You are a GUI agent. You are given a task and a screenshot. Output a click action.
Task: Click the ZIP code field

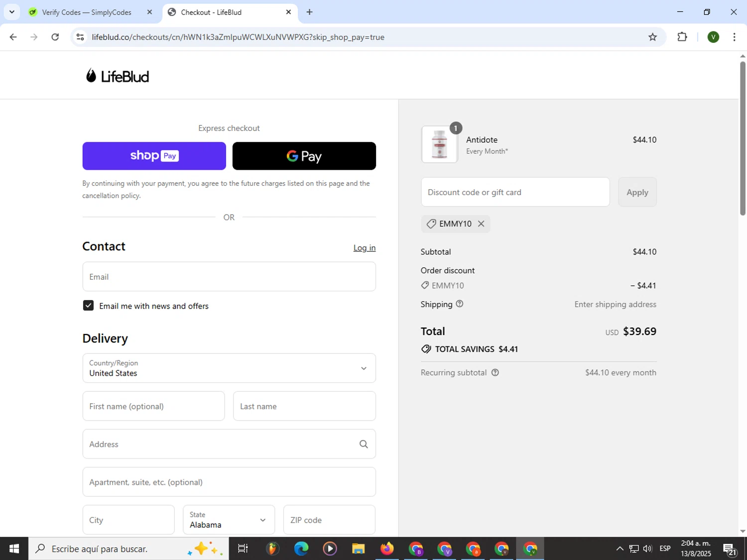point(329,520)
